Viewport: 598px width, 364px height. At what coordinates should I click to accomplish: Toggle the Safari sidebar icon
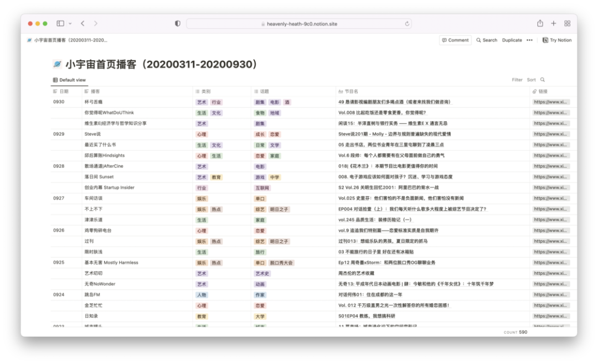coord(60,24)
